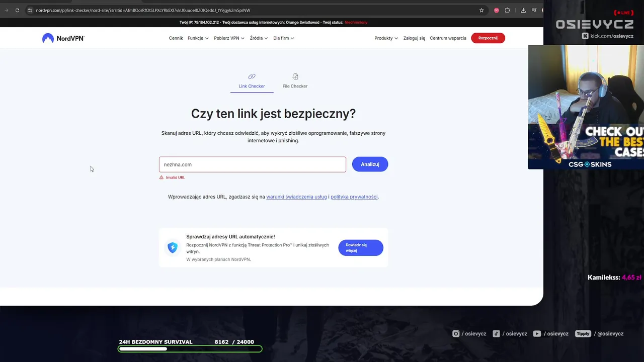Click 'Sprawdzaj adresy URL automatycznie!' text
The height and width of the screenshot is (362, 644).
(230, 237)
